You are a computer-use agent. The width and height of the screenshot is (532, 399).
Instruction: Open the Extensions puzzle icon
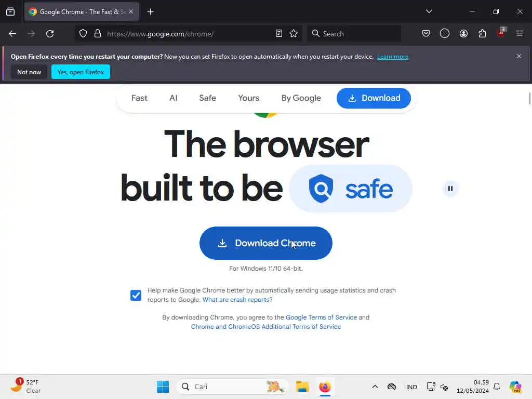pos(482,34)
